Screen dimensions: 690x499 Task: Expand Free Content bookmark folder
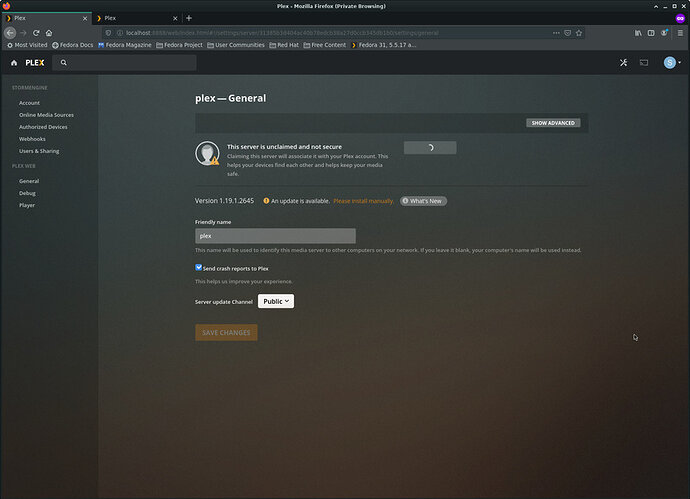tap(324, 45)
